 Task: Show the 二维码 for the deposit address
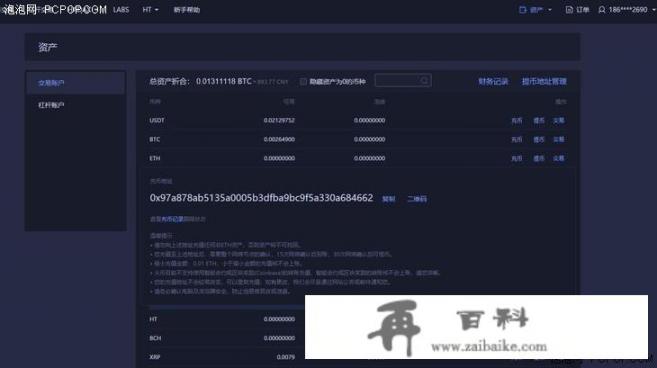[417, 199]
